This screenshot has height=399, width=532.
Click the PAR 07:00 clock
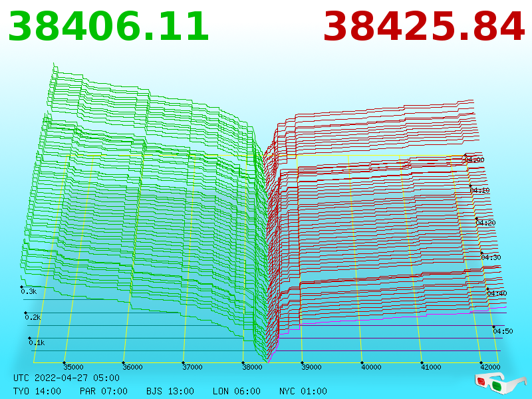[x=104, y=391]
